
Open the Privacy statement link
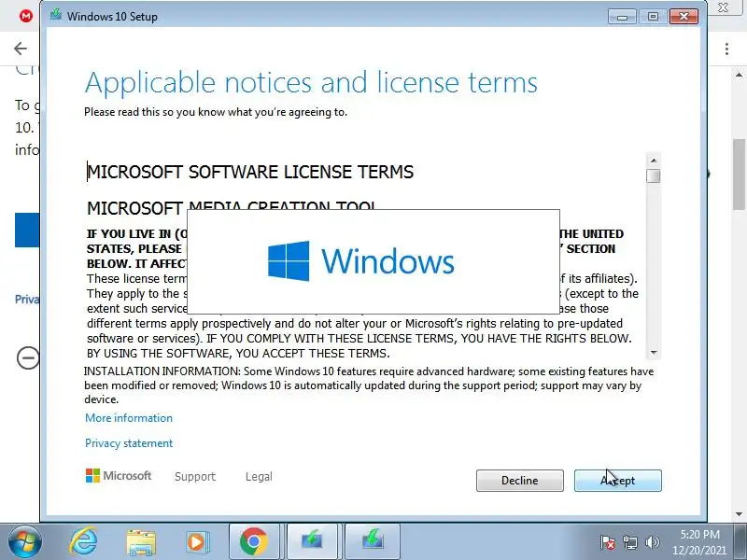pos(129,443)
